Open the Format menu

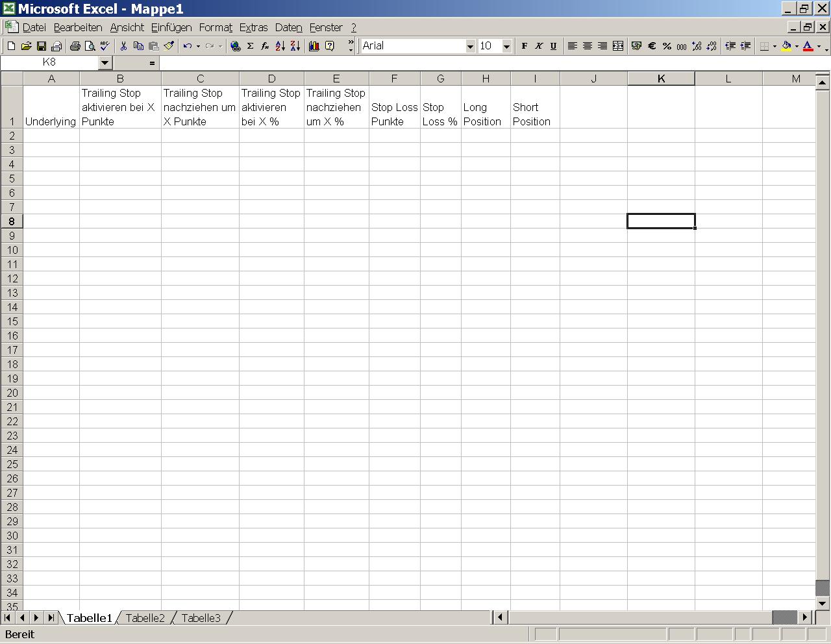coord(216,27)
